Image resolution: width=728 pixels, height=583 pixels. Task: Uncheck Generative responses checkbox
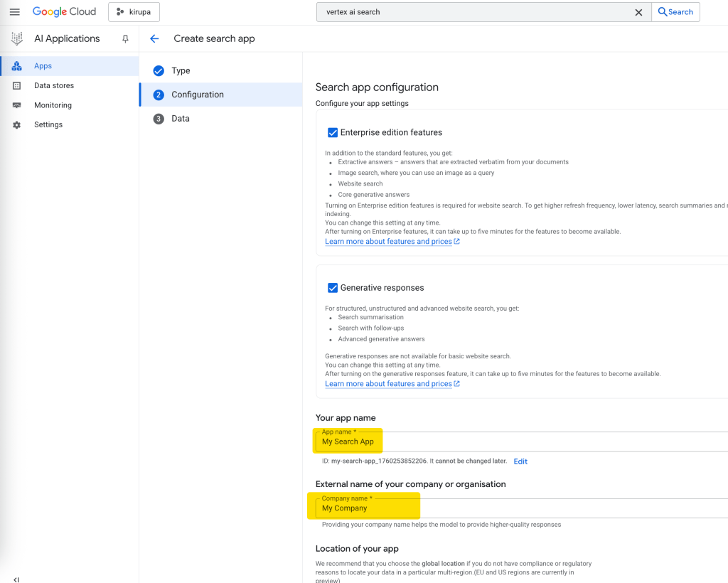332,288
